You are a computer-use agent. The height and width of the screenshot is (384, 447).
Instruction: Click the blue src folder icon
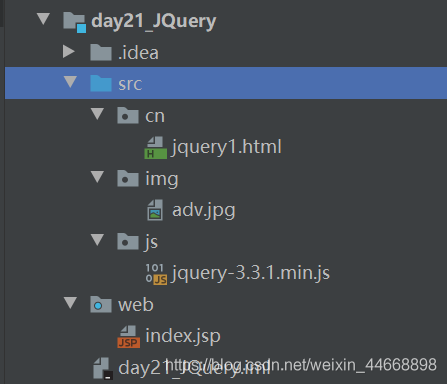[x=101, y=83]
